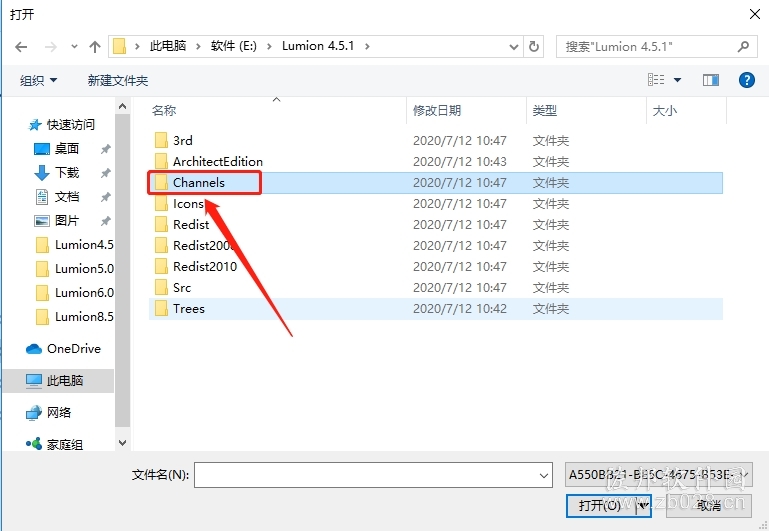
Task: Click the forward navigation arrow
Action: pos(51,47)
